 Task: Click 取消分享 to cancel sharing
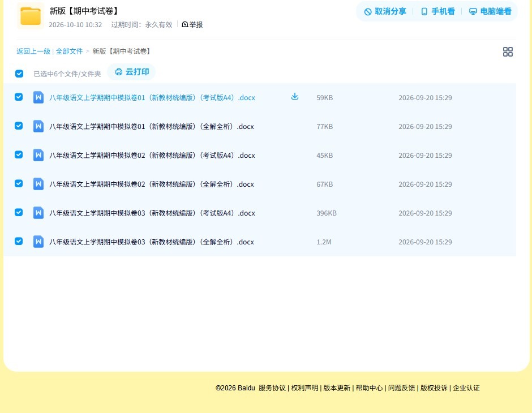pos(385,11)
